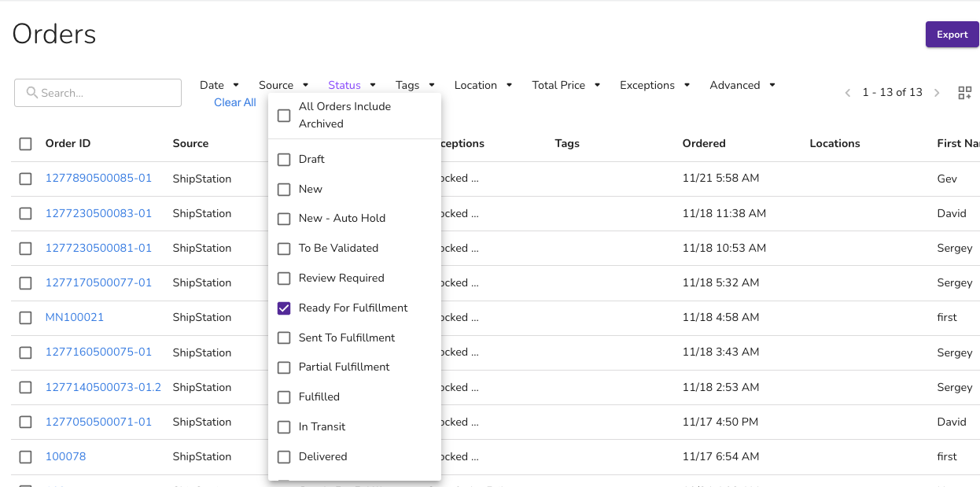Check the Sent To Fulfillment box
Viewport: 980px width, 487px height.
pyautogui.click(x=284, y=338)
